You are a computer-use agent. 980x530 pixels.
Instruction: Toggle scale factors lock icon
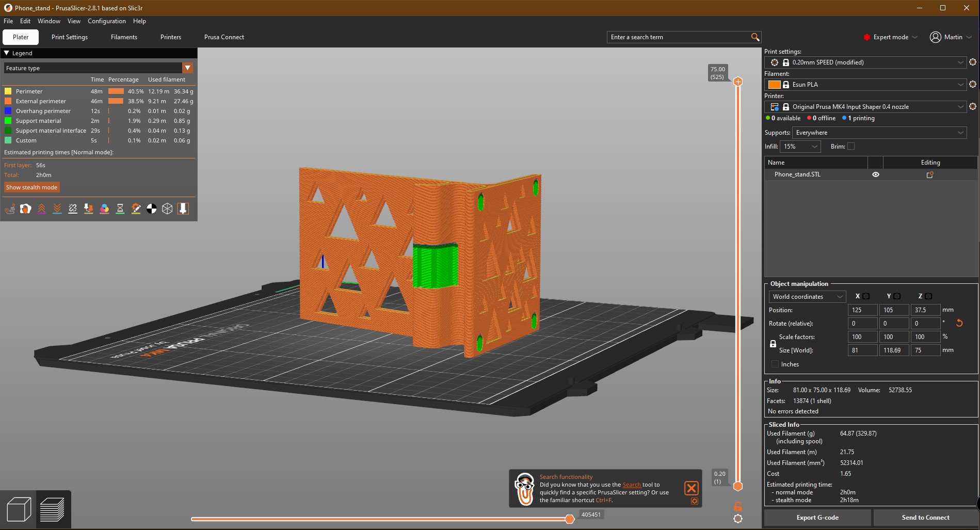coord(773,344)
